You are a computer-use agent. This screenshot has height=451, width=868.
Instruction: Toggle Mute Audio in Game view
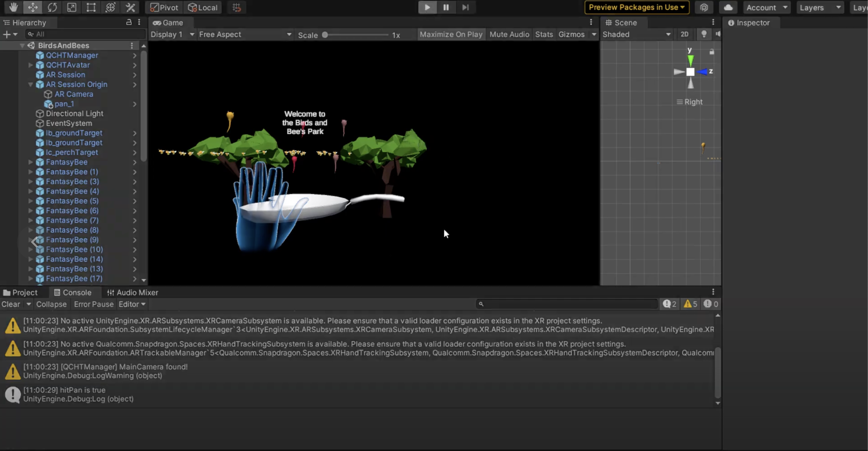[509, 34]
